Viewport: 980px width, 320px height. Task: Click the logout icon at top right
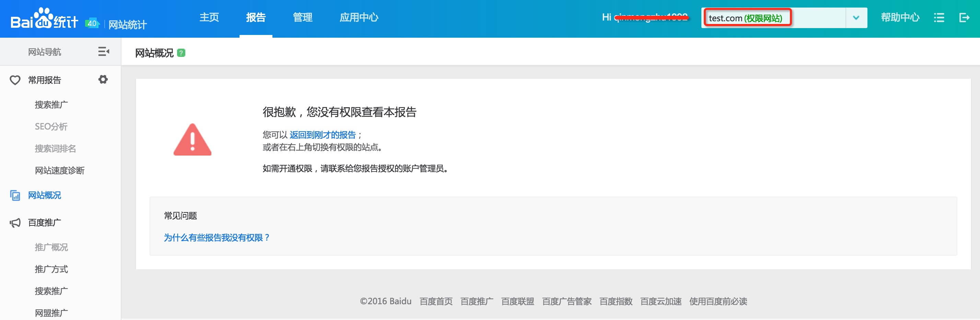coord(964,17)
